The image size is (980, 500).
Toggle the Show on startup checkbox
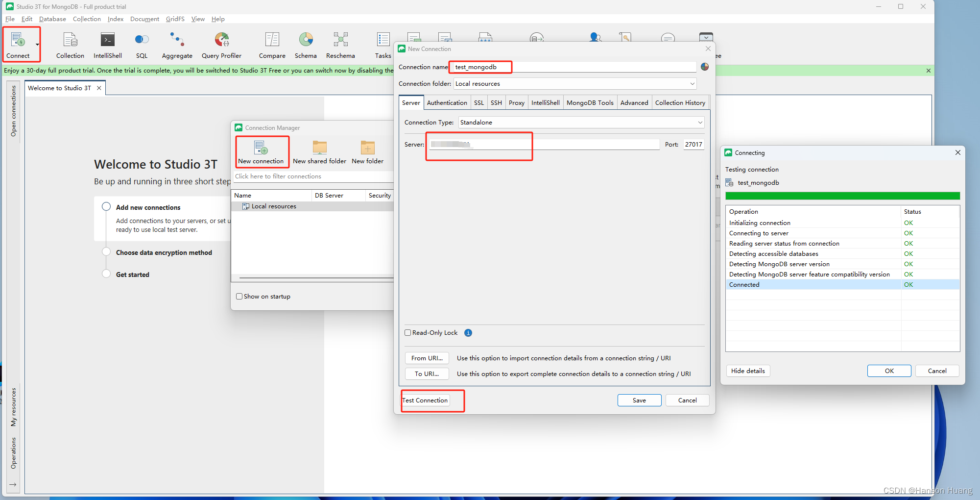point(239,297)
